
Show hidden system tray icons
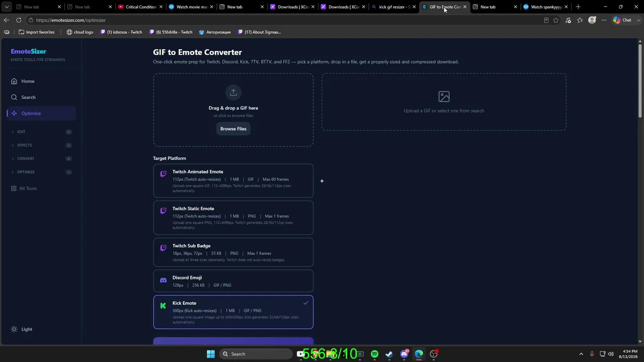pos(581,354)
